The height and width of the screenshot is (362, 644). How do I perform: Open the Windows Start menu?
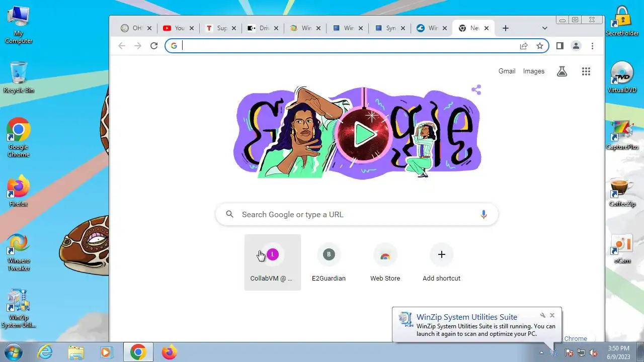coord(14,352)
